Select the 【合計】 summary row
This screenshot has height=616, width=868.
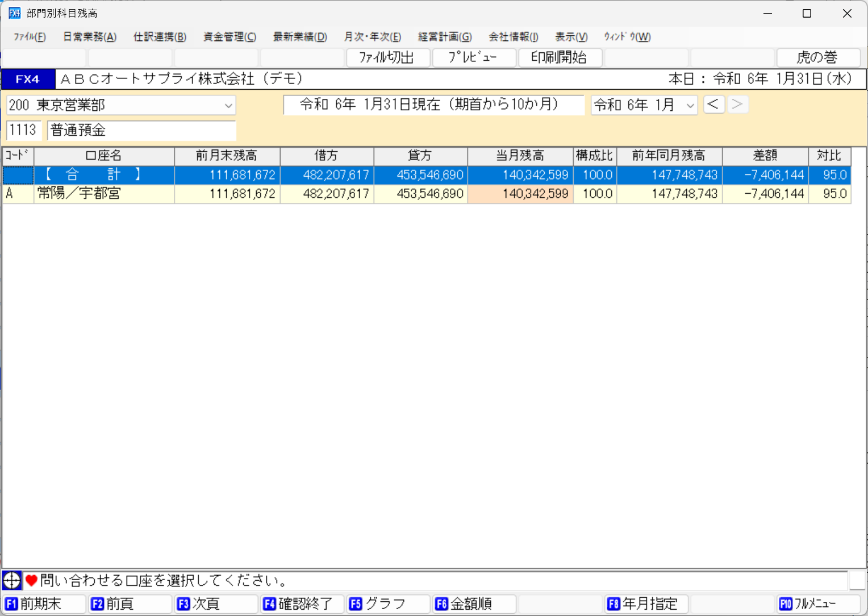(x=102, y=175)
